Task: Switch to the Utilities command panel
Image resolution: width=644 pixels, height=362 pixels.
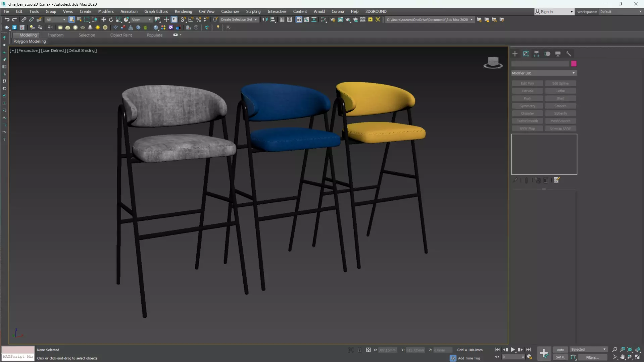Action: click(x=568, y=54)
